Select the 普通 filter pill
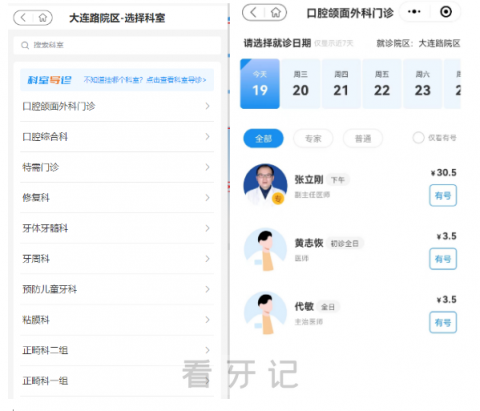The image size is (480, 411). pyautogui.click(x=363, y=138)
